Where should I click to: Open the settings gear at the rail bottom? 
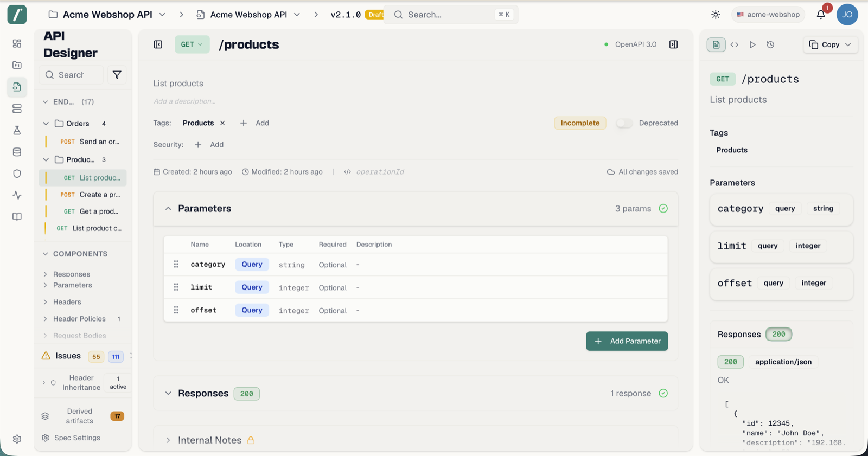(17, 439)
